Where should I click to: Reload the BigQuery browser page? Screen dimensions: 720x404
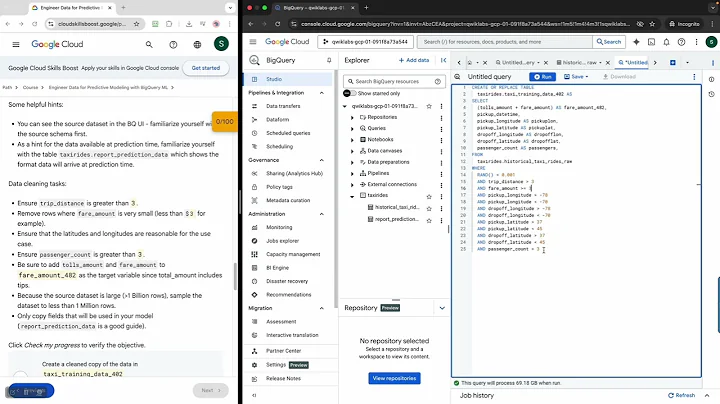pyautogui.click(x=277, y=24)
